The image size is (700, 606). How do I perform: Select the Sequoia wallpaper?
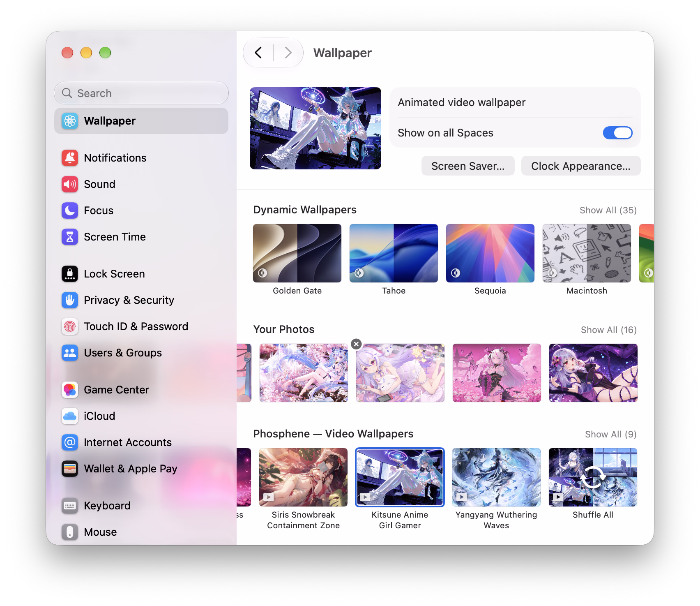pyautogui.click(x=490, y=253)
